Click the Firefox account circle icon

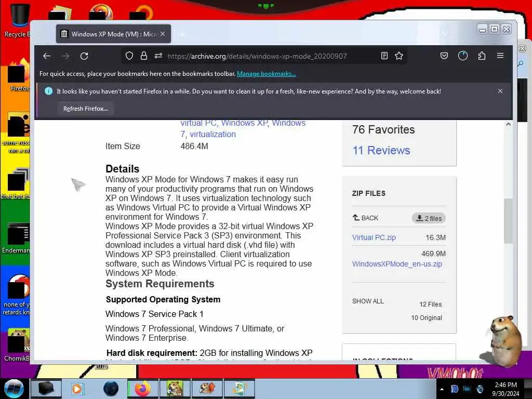pos(463,56)
